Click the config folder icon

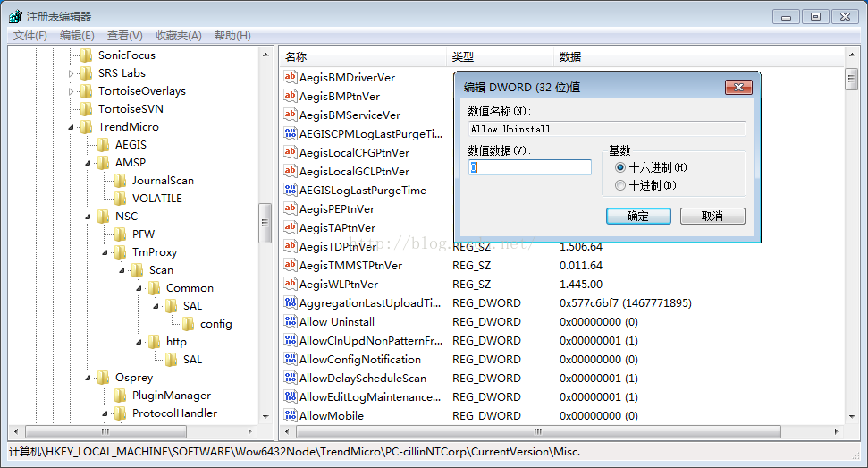[x=189, y=324]
